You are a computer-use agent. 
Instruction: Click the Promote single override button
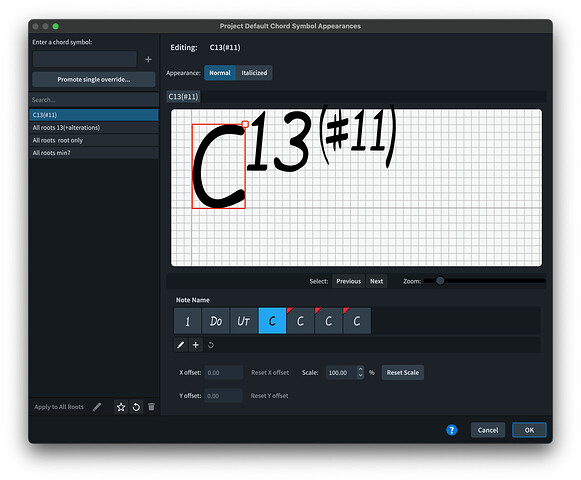point(94,79)
